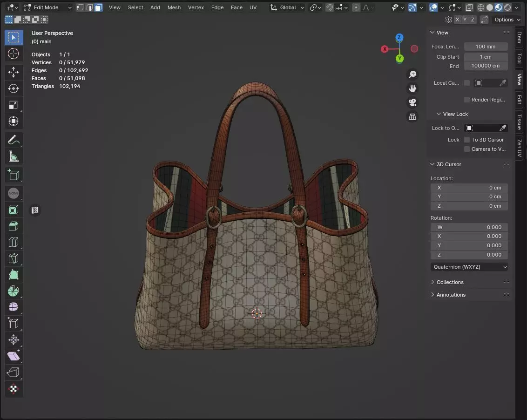
Task: Pick the Shear tool
Action: pos(14,356)
